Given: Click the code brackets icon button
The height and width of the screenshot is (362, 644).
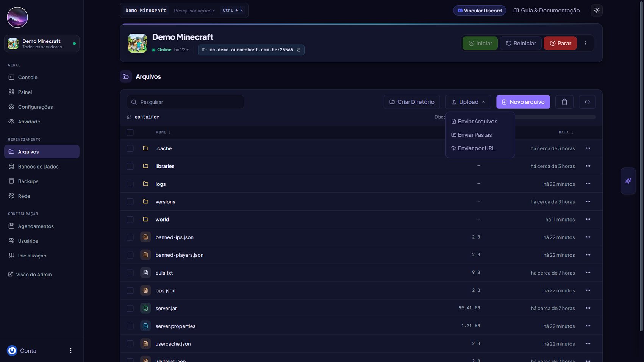Looking at the screenshot, I should click(587, 102).
